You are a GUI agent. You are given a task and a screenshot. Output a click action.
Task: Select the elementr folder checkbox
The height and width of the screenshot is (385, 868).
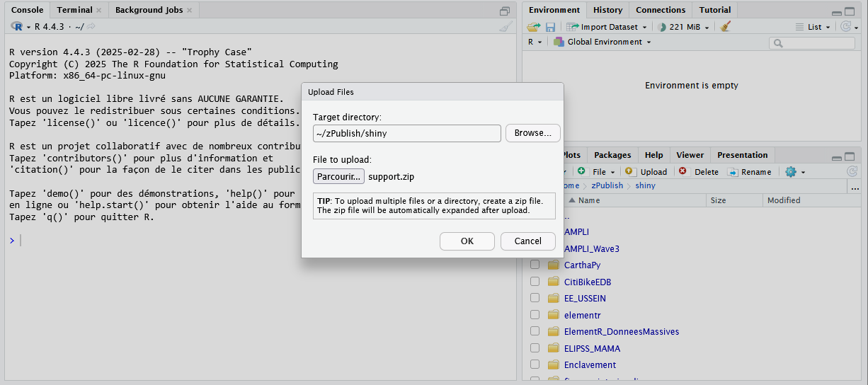[x=535, y=315]
